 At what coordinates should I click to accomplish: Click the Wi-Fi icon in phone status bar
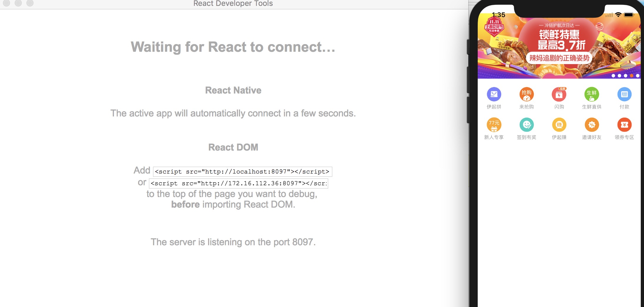[618, 15]
